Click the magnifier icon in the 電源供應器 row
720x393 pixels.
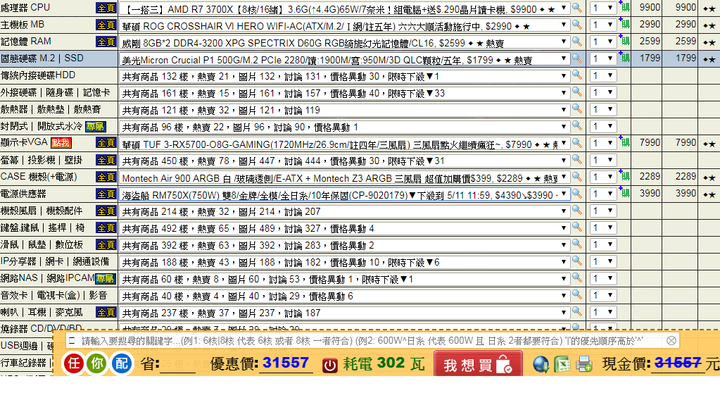click(x=577, y=194)
